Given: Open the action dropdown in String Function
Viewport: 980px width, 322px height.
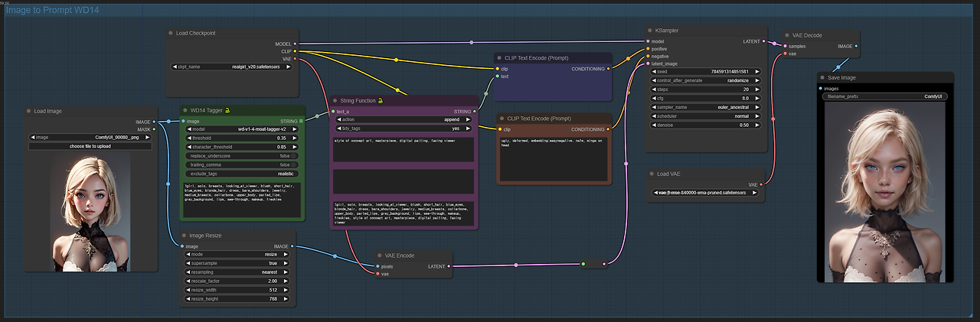Looking at the screenshot, I should coord(404,119).
